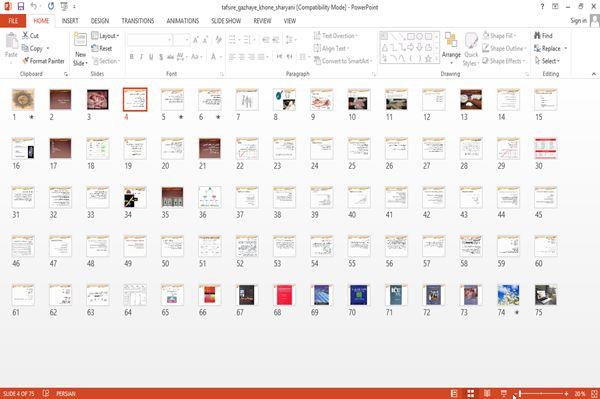Viewport: 600px width, 399px height.
Task: Start Slide Show from status bar
Action: 504,393
